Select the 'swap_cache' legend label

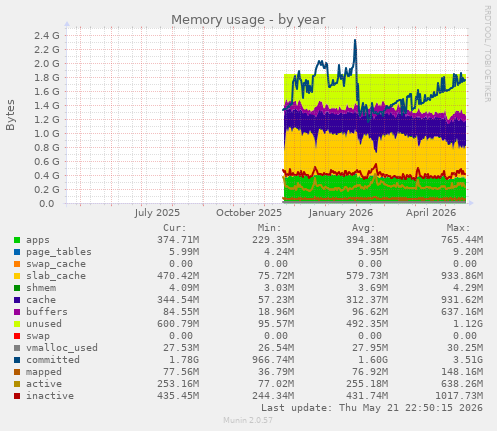click(56, 264)
